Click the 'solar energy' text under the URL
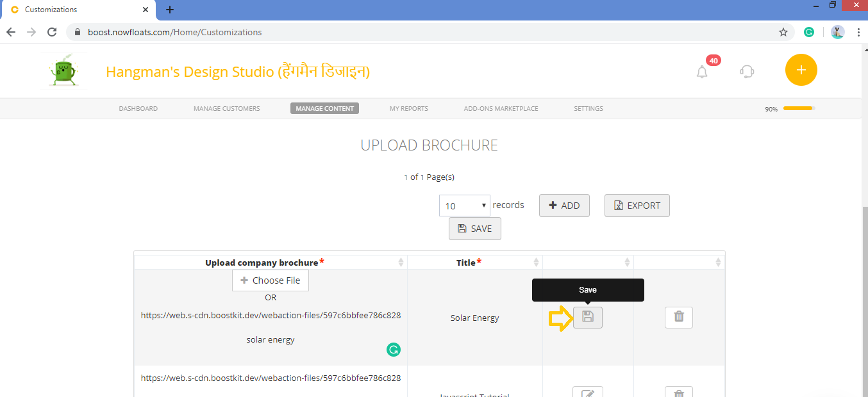The width and height of the screenshot is (868, 397). (x=271, y=339)
